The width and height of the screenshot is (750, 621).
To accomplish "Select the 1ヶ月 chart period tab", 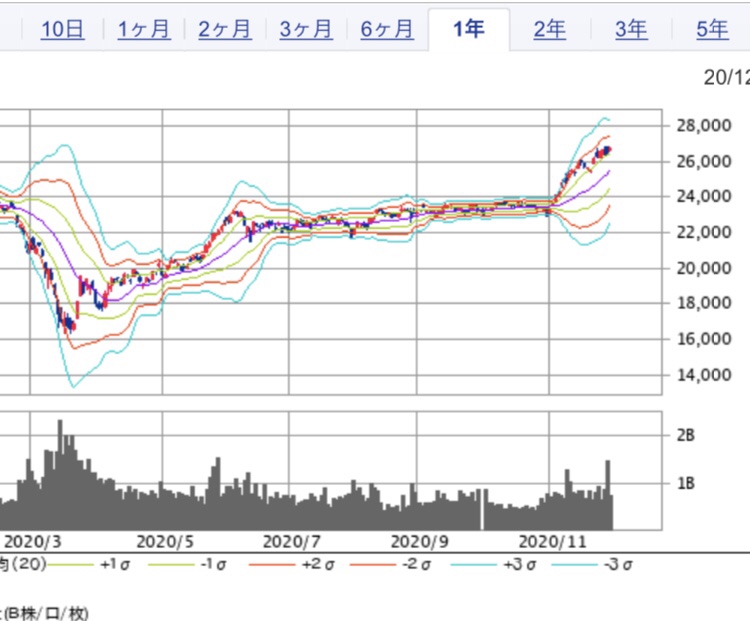I will [x=143, y=29].
